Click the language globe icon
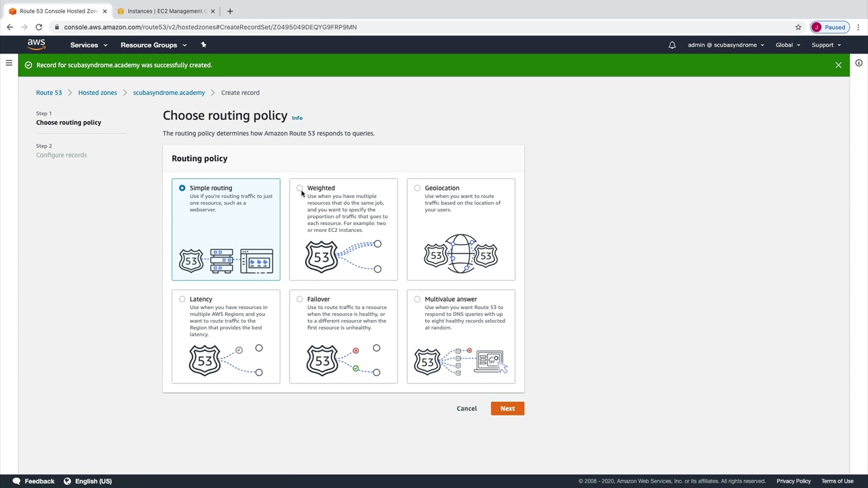The width and height of the screenshot is (868, 488). [67, 481]
